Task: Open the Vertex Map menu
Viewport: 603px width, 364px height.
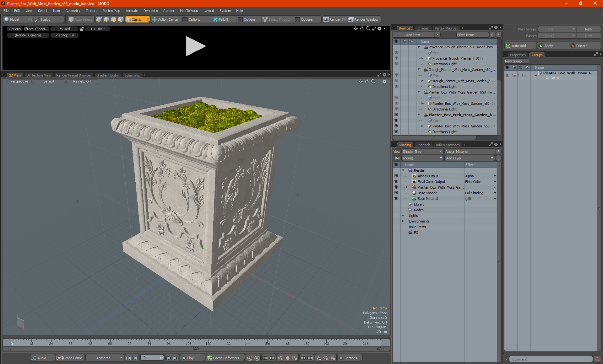Action: pos(111,11)
